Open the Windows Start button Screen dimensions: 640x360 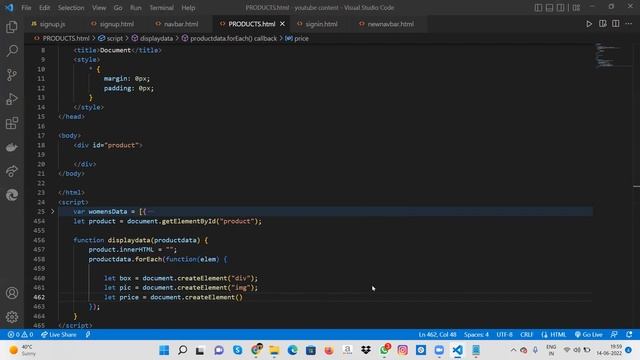click(164, 350)
